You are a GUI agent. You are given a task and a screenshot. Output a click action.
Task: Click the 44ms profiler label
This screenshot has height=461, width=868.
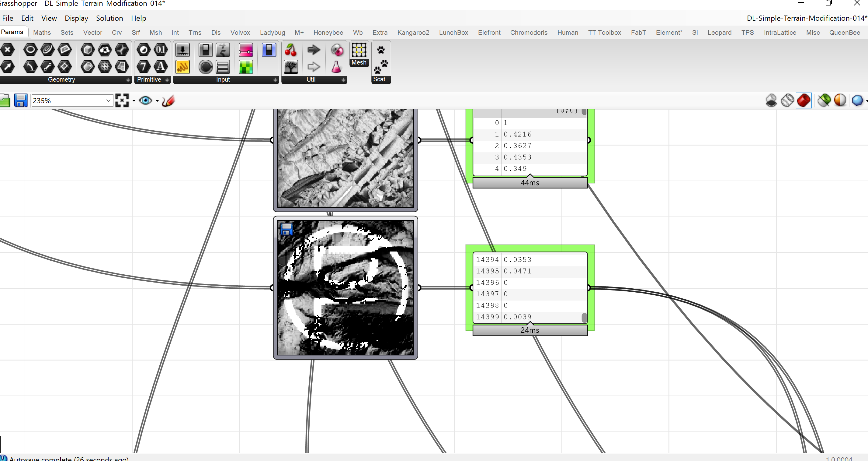[x=530, y=182]
